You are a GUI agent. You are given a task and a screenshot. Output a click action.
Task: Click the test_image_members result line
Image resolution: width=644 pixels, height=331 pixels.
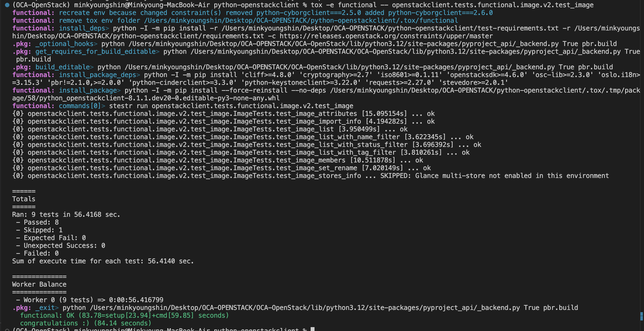click(217, 160)
